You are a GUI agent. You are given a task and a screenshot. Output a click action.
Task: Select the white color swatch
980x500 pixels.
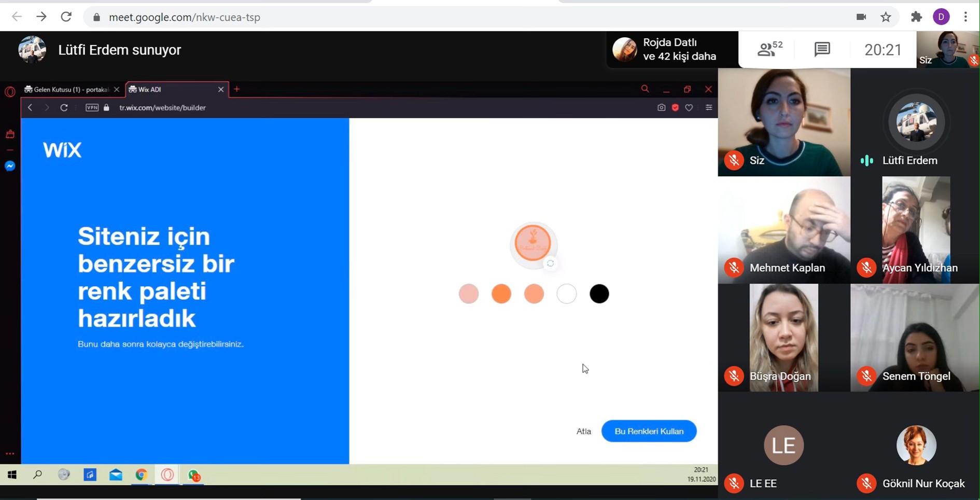[x=567, y=294]
